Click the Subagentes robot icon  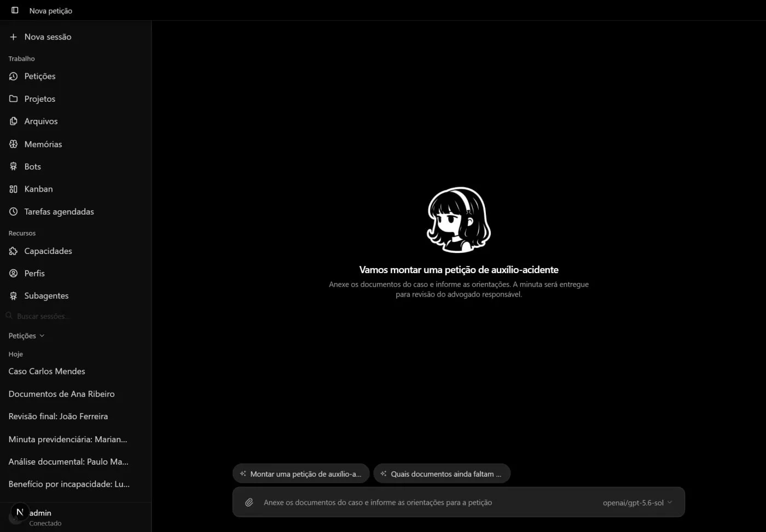pos(13,296)
